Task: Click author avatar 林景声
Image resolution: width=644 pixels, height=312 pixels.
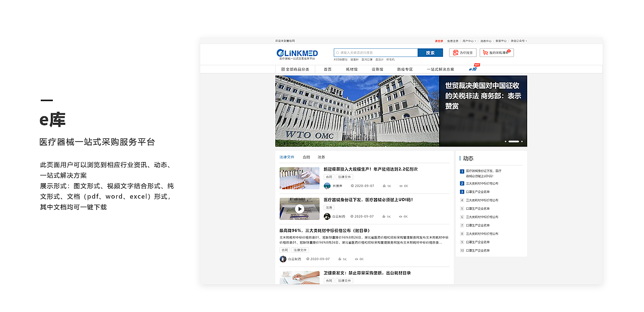Action: coord(327,186)
